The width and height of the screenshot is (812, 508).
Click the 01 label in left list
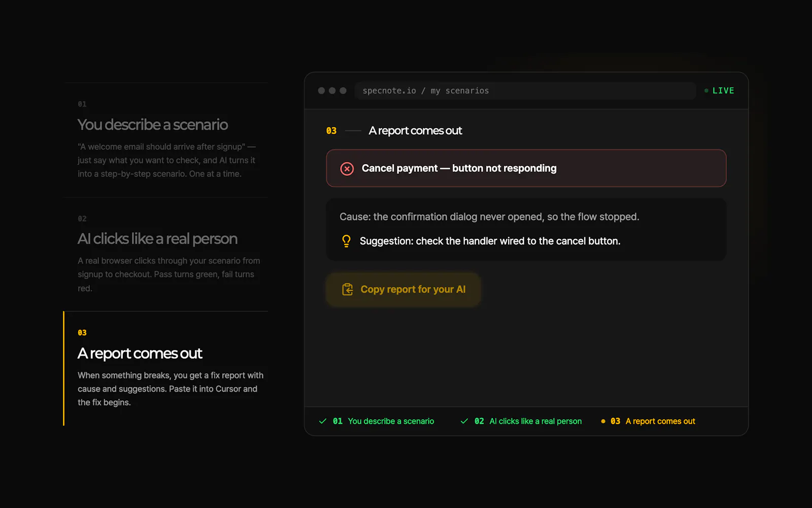[x=82, y=104]
